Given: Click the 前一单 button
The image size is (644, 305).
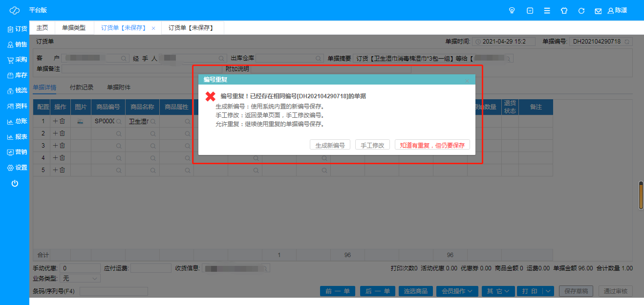Looking at the screenshot, I should (x=337, y=291).
